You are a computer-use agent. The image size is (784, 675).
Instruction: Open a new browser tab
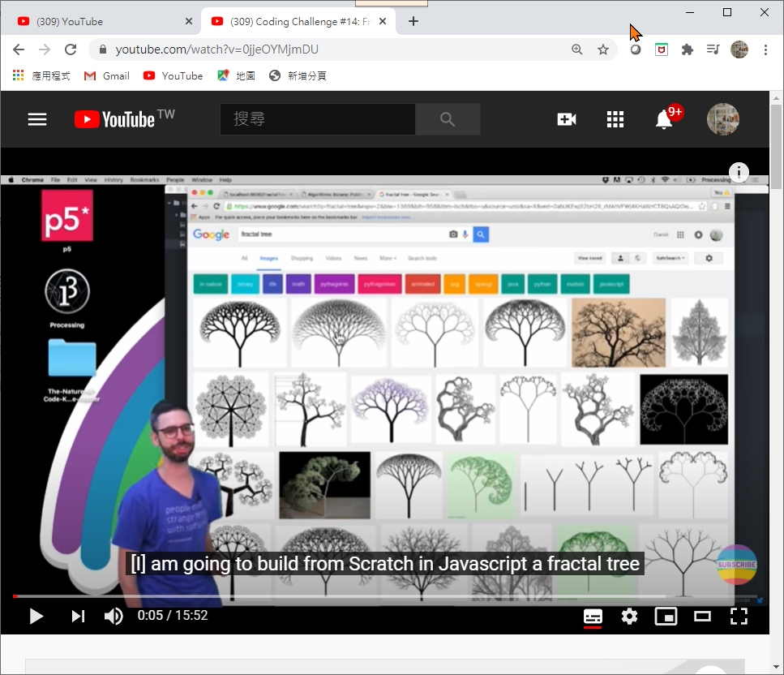(x=413, y=22)
